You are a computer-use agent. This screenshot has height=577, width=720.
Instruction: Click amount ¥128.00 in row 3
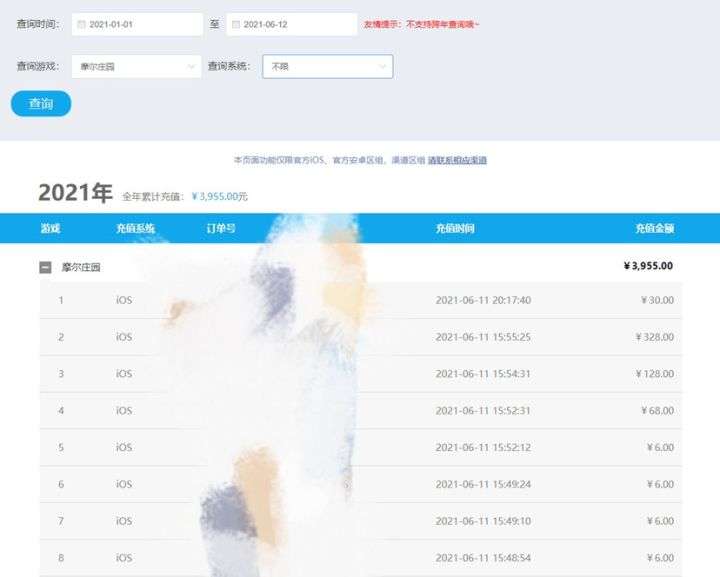[655, 374]
